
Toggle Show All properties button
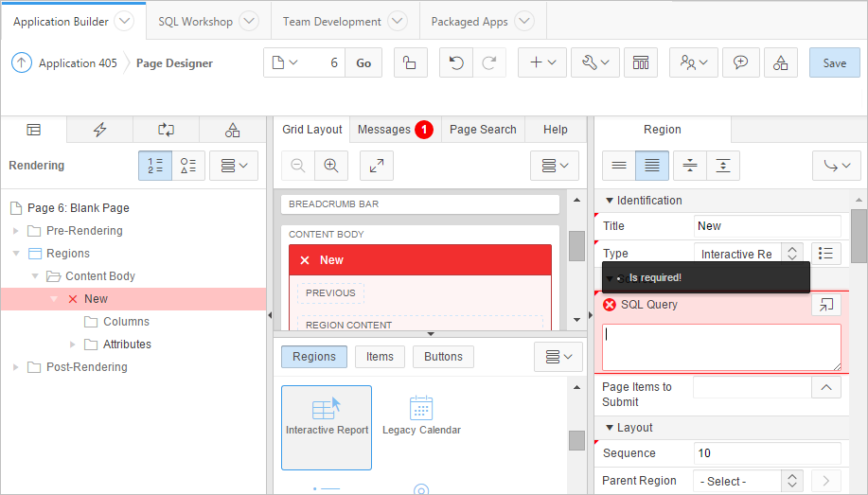pos(652,166)
